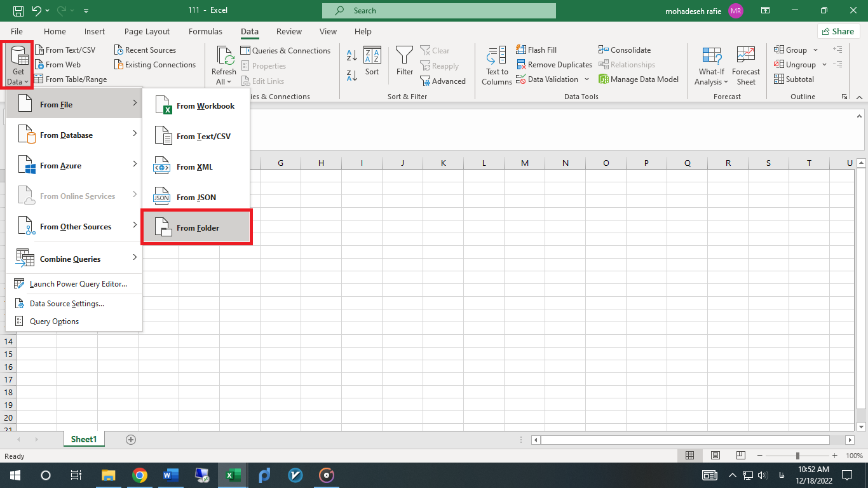Click the horizontal scrollbar

coord(685,440)
